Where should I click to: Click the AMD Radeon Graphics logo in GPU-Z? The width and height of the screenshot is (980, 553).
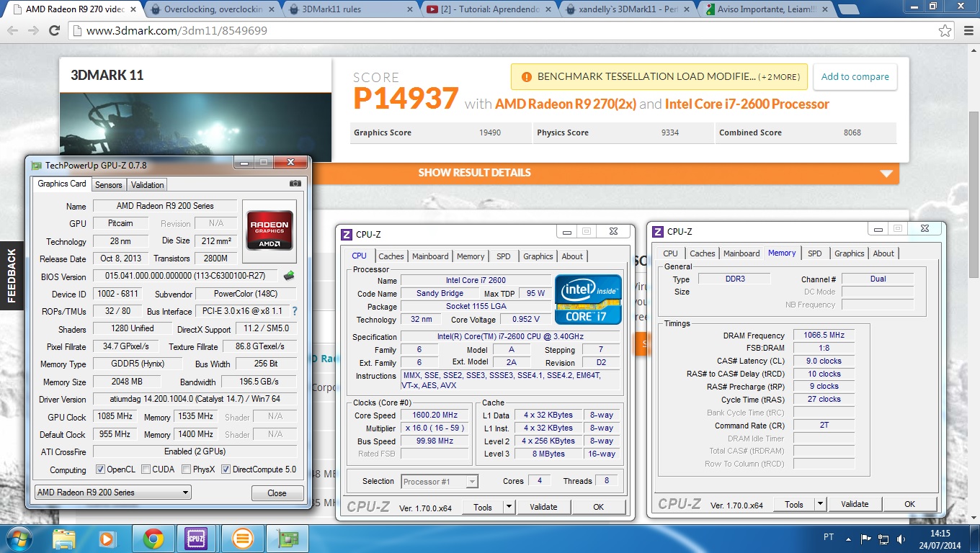270,230
